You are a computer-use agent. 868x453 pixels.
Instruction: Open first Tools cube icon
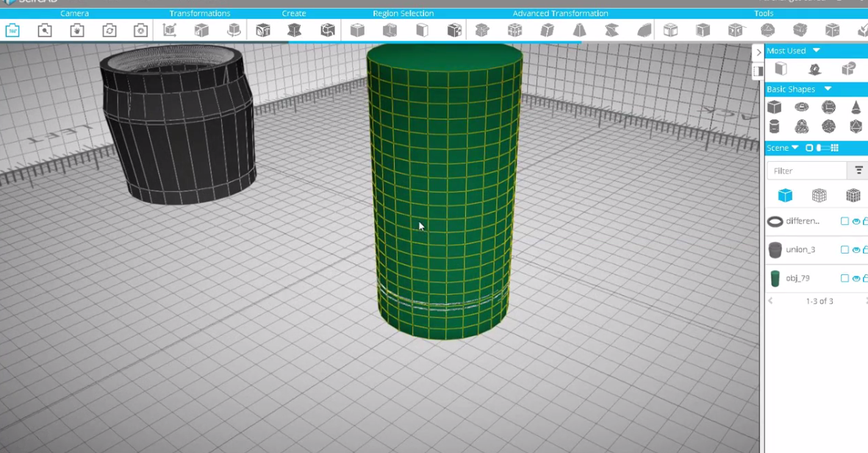[670, 30]
